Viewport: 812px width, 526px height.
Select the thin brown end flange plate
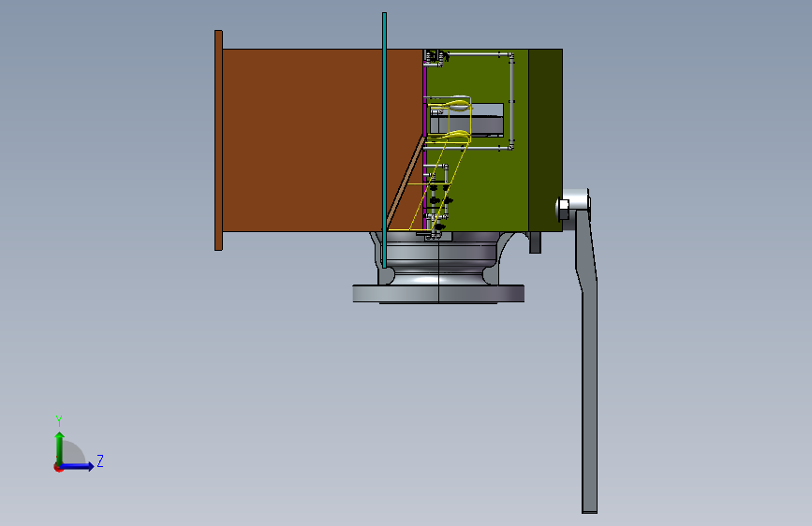tap(218, 140)
